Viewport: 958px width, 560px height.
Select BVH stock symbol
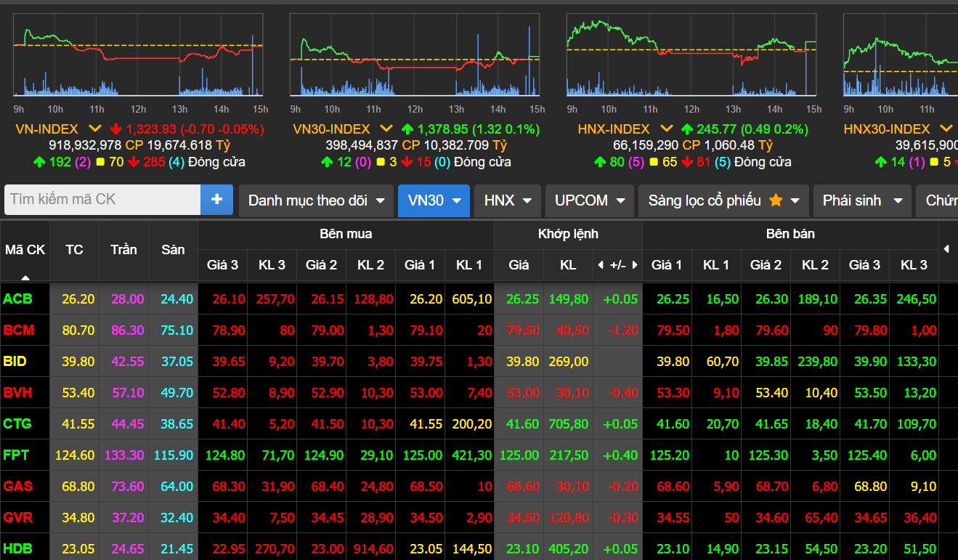(x=17, y=392)
